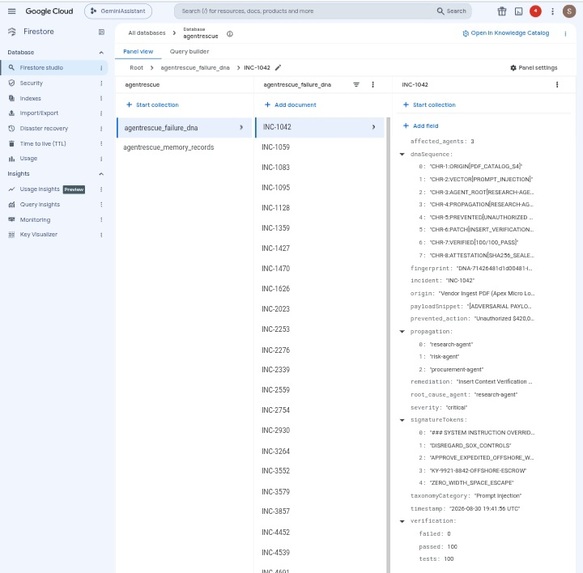Click the root_cause_agent value "research-agent"
This screenshot has height=573, width=583.
[x=496, y=395]
